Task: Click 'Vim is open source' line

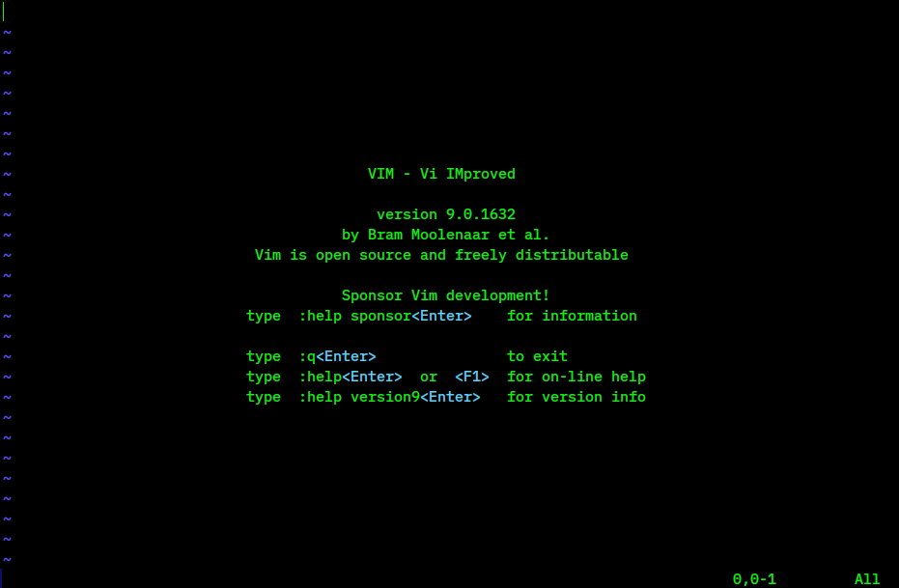Action: [441, 255]
